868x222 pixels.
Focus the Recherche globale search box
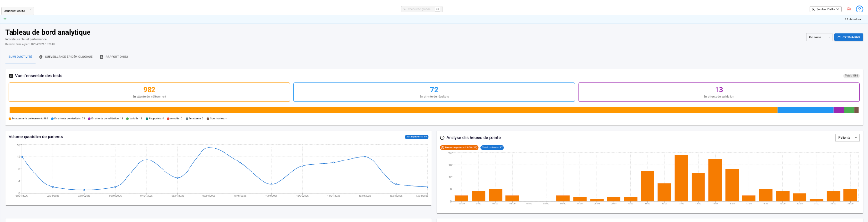[422, 9]
